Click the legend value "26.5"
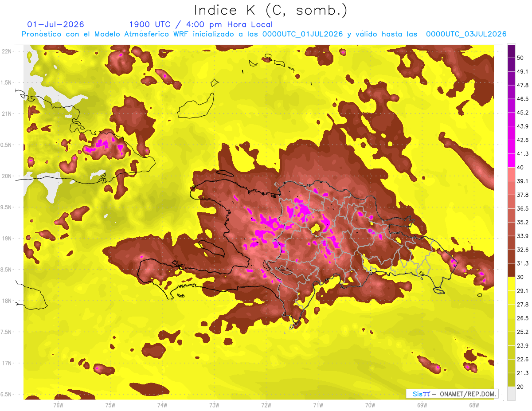Image resolution: width=532 pixels, height=411 pixels. tap(523, 318)
